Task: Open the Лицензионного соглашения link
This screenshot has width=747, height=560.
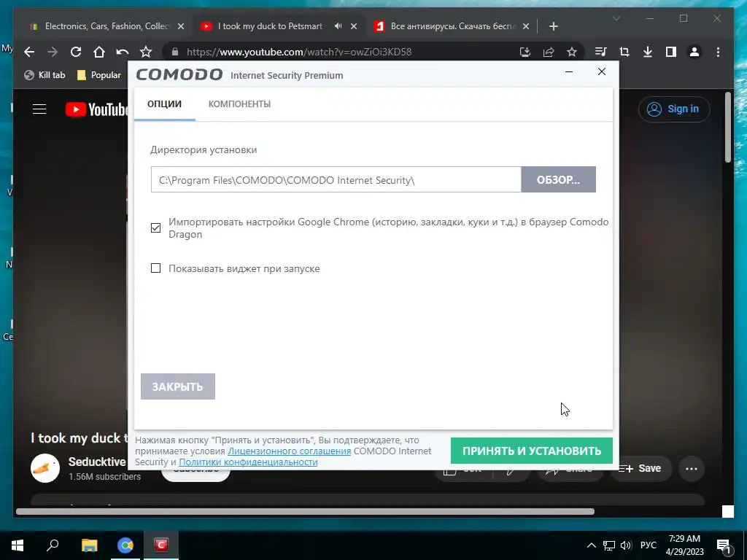Action: click(x=289, y=451)
